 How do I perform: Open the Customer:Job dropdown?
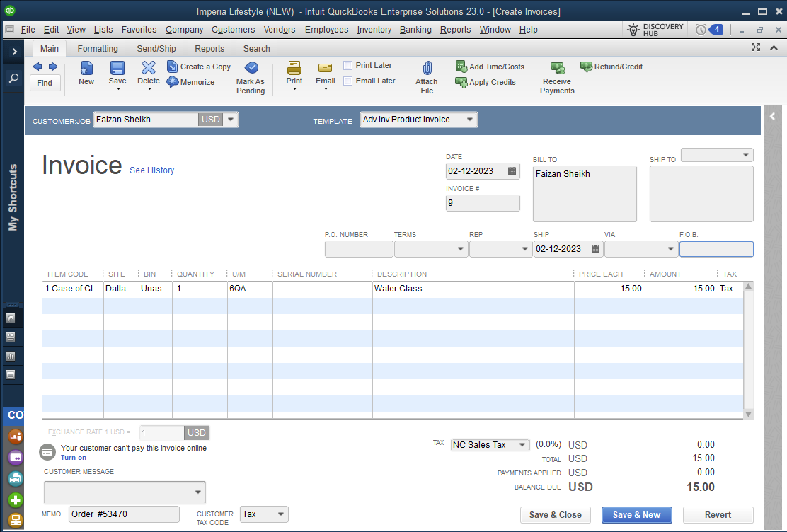[x=231, y=120]
